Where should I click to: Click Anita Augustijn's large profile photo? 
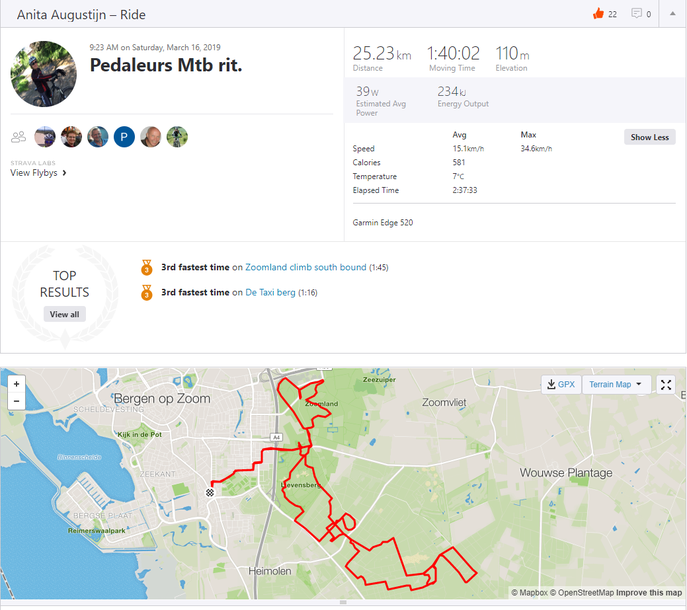(43, 74)
